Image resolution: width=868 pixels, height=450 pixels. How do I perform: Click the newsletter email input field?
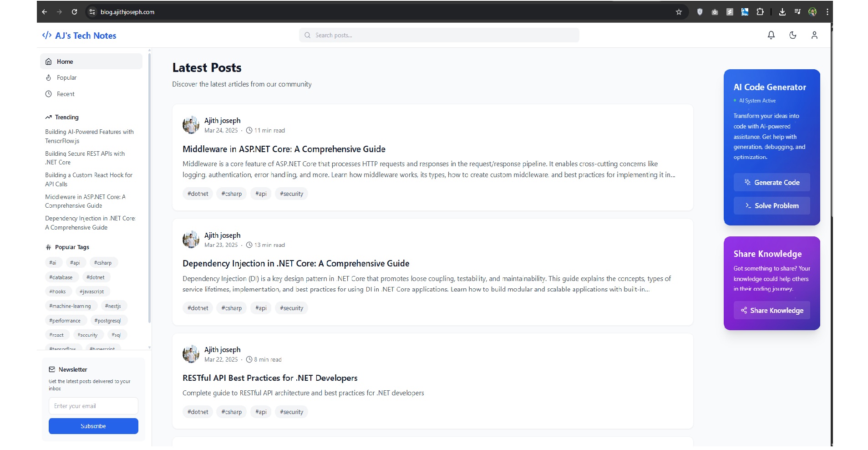pos(93,406)
